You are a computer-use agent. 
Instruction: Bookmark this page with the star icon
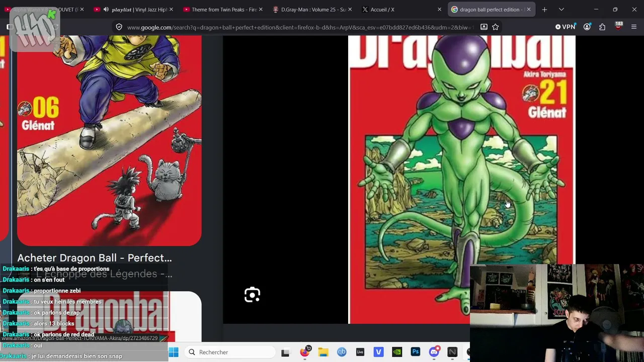(x=496, y=27)
